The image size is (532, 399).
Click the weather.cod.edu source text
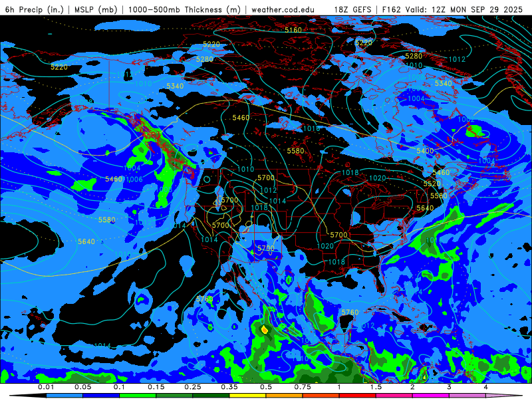click(x=283, y=9)
